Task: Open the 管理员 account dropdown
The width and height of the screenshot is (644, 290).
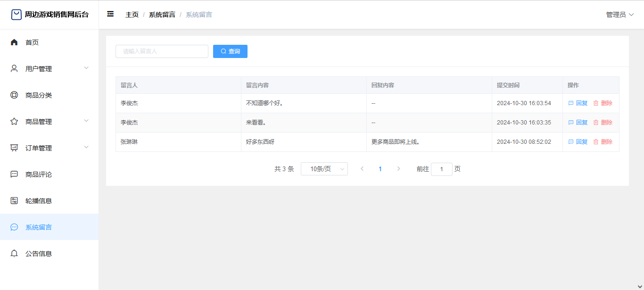Action: coord(619,15)
